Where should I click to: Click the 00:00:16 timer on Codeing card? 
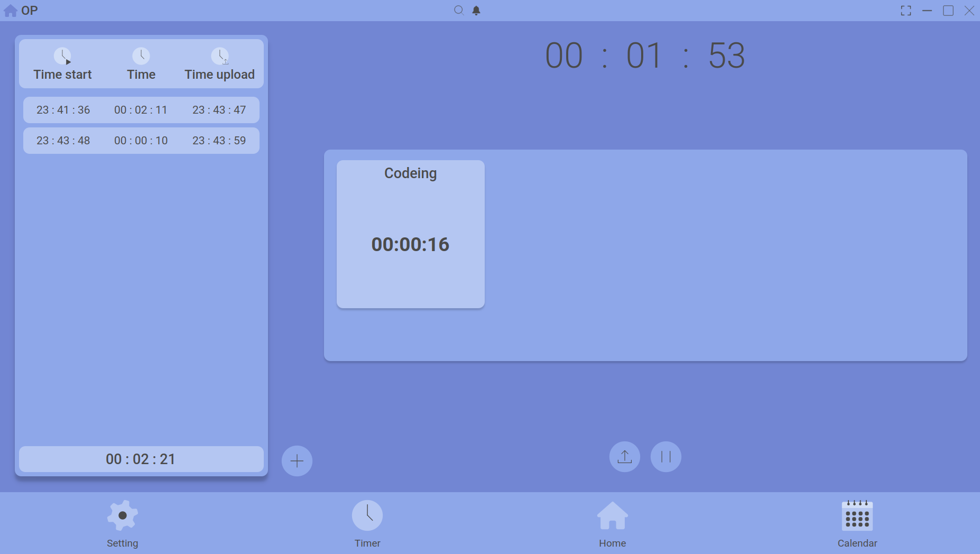pos(411,244)
